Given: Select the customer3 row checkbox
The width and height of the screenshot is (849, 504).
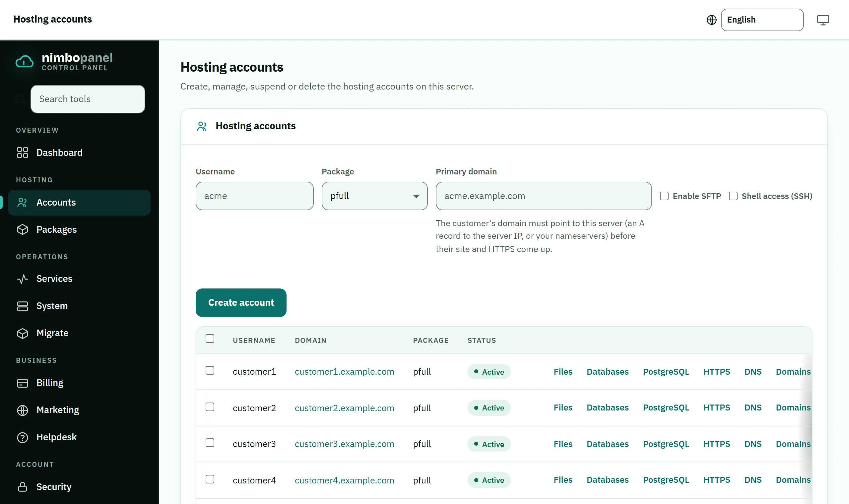Looking at the screenshot, I should tap(210, 443).
